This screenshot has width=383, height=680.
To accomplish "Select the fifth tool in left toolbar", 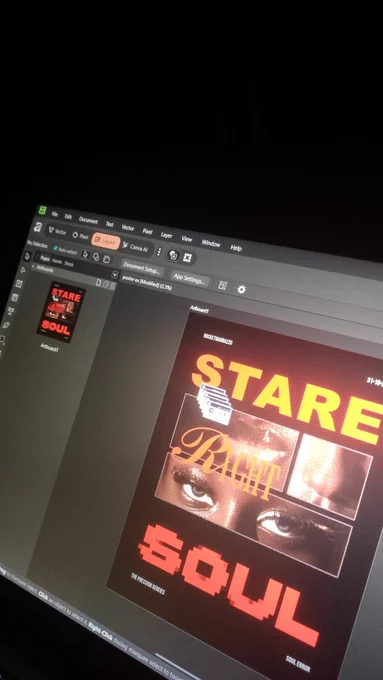I will click(11, 311).
